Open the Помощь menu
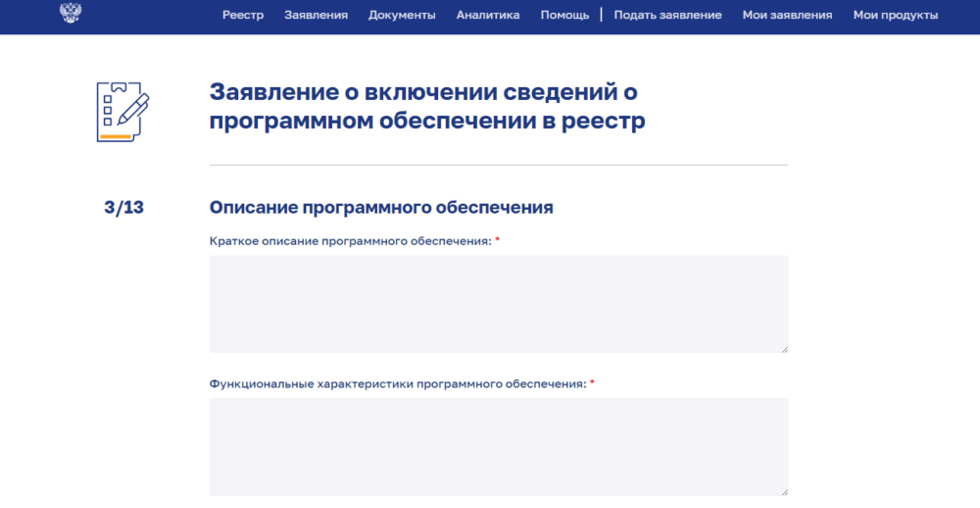Screen dimensions: 980x508 [x=564, y=15]
